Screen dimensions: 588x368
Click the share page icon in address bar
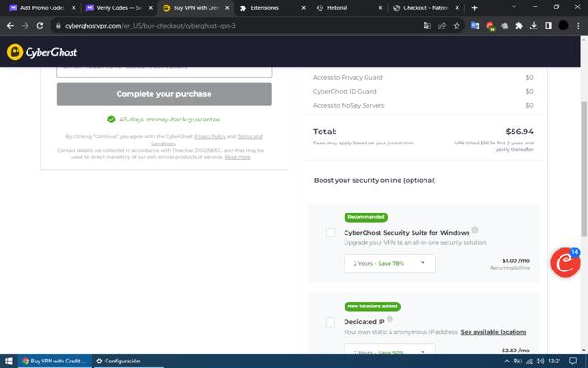click(x=442, y=26)
